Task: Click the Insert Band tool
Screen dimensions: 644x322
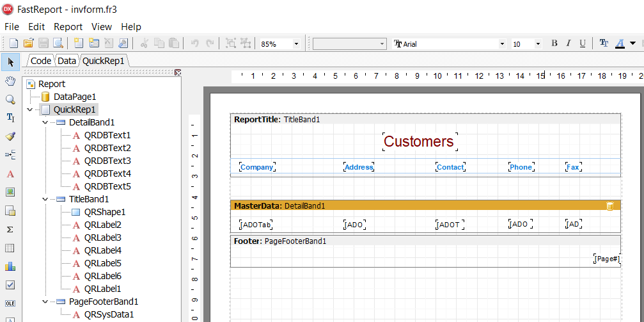Action: pyautogui.click(x=10, y=155)
